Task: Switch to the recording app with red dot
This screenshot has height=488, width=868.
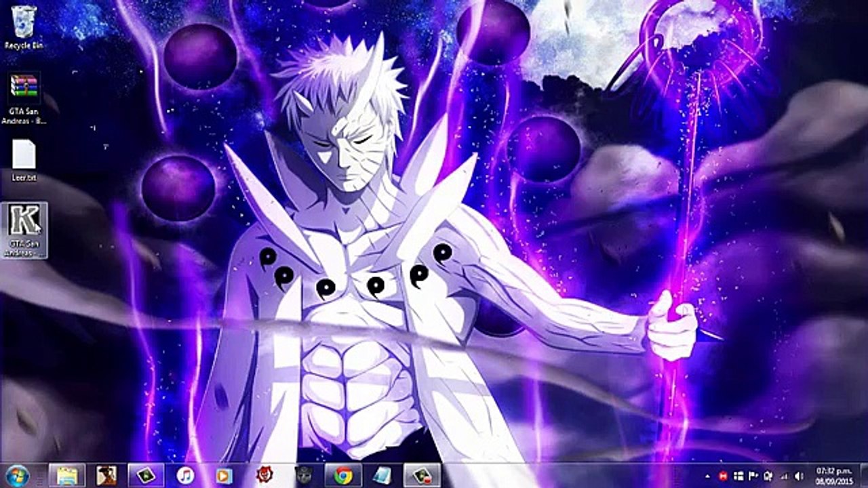Action: pyautogui.click(x=422, y=476)
